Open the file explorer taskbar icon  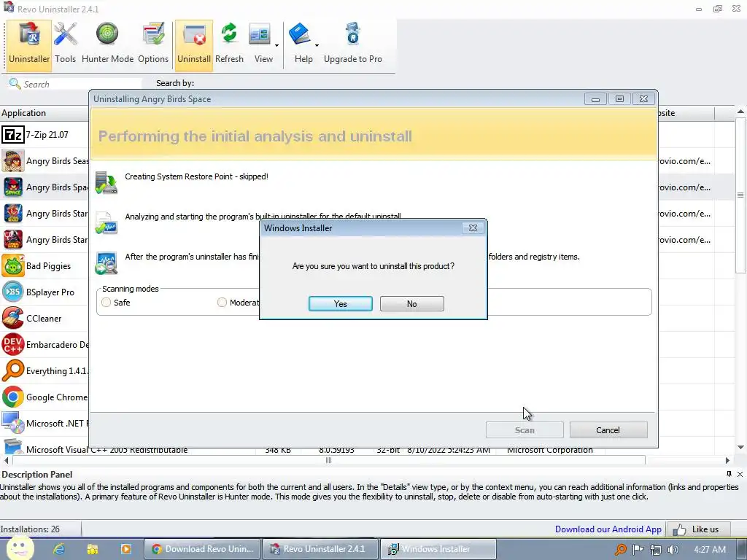[93, 549]
